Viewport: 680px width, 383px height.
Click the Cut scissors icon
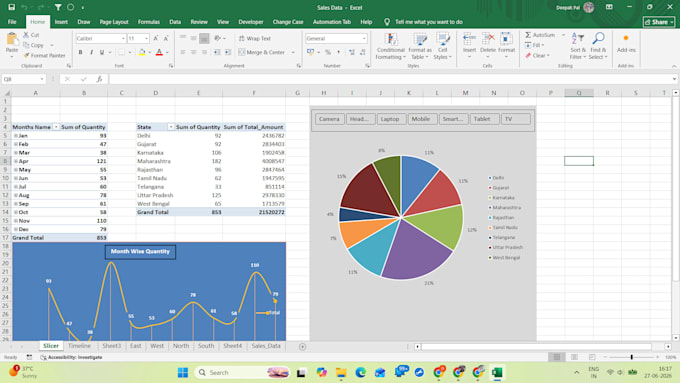[26, 35]
